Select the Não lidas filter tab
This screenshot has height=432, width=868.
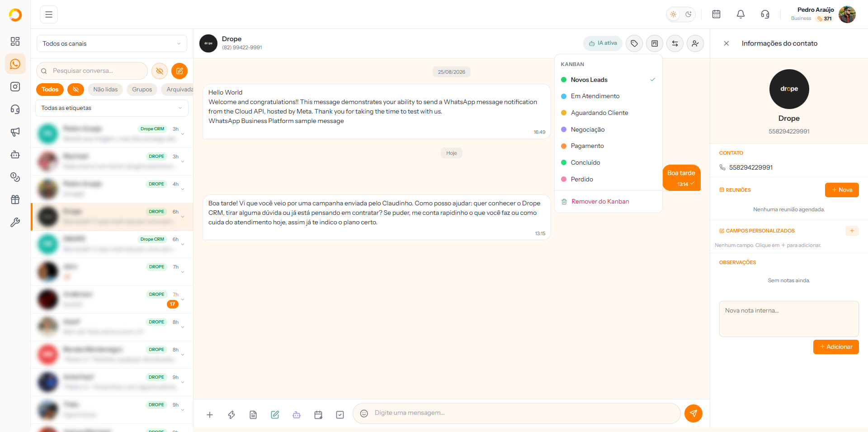point(105,90)
